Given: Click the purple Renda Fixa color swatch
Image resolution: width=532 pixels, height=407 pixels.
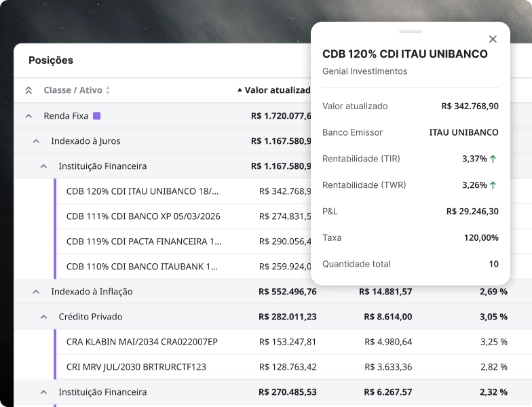Looking at the screenshot, I should click(96, 116).
